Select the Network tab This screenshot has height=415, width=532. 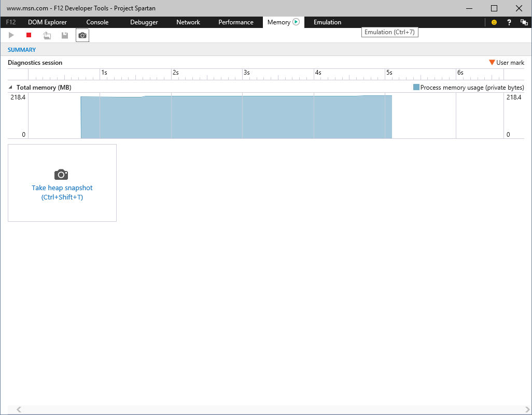pos(188,22)
